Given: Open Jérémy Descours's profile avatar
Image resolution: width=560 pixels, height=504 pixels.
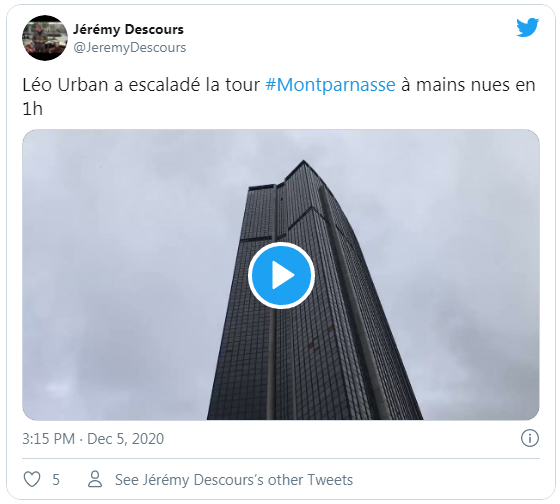Looking at the screenshot, I should [45, 38].
